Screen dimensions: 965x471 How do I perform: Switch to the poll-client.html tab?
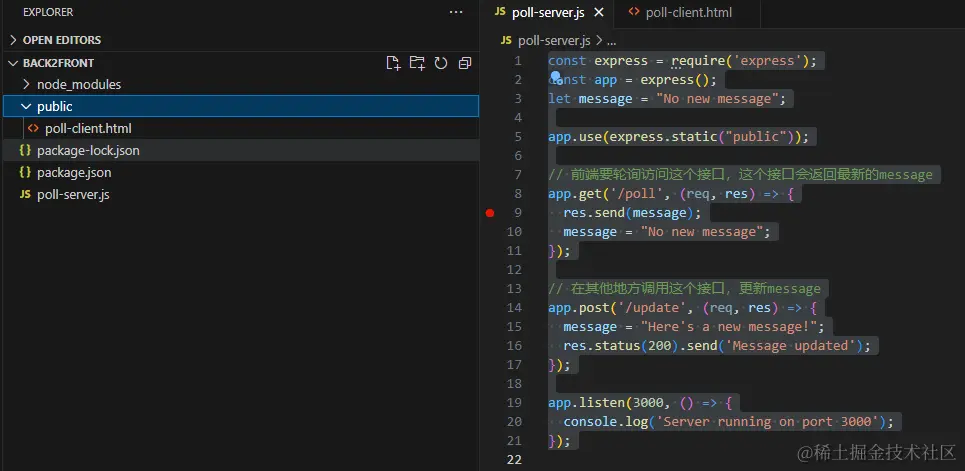(x=689, y=14)
